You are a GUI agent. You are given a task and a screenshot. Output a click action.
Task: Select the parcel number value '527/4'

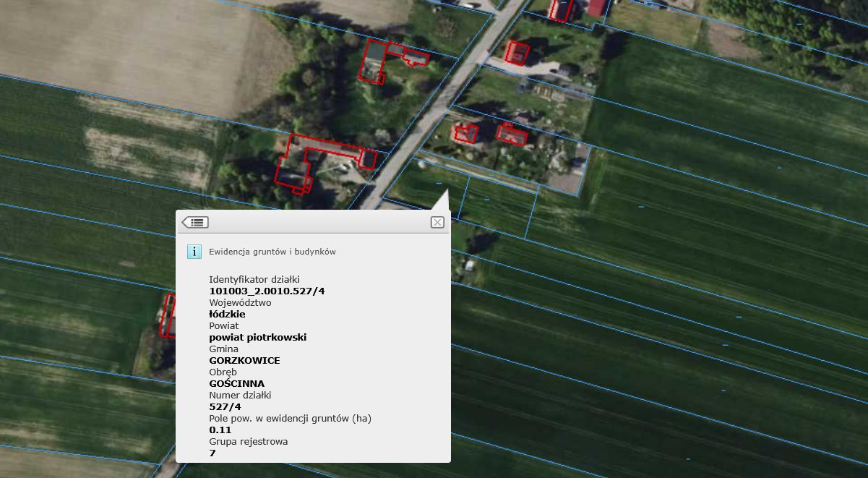point(225,406)
